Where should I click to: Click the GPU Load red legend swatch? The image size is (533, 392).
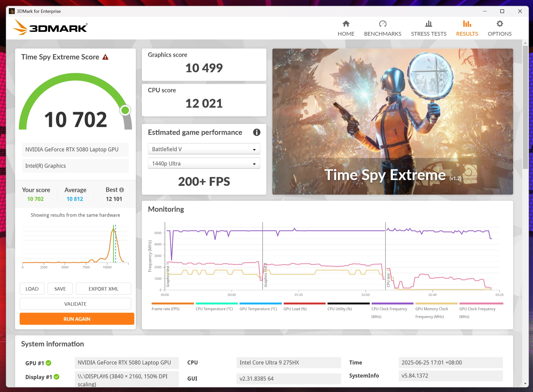304,304
